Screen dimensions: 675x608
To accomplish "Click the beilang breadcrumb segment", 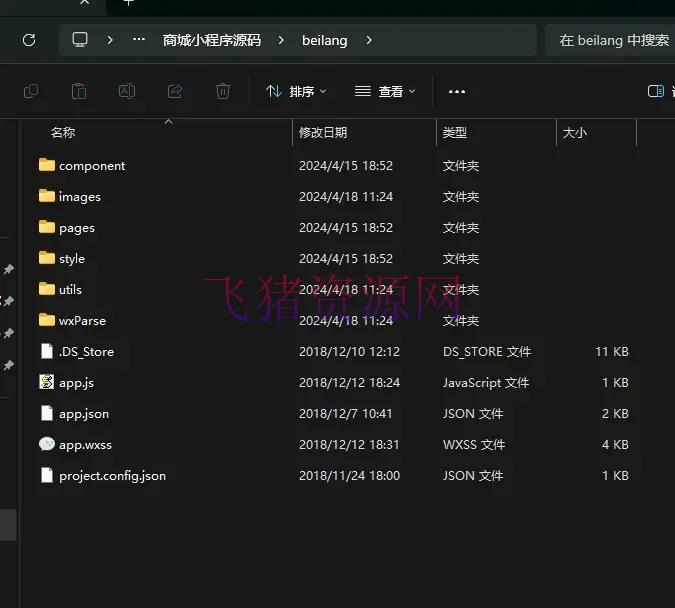I will point(325,40).
